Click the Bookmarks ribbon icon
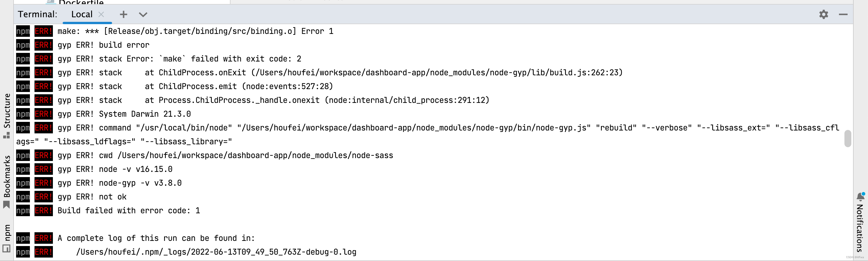Viewport: 868px width, 261px height. 6,205
